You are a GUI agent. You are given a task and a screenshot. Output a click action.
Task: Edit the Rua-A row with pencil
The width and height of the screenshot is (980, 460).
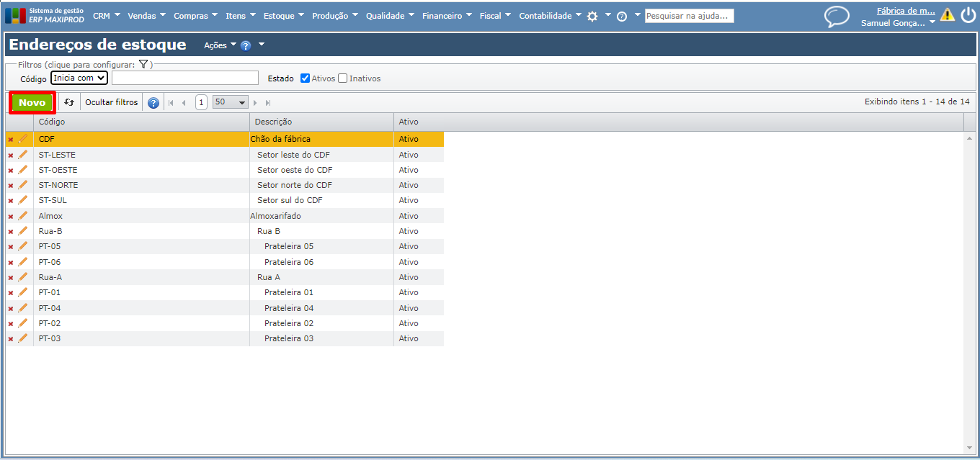pos(23,277)
